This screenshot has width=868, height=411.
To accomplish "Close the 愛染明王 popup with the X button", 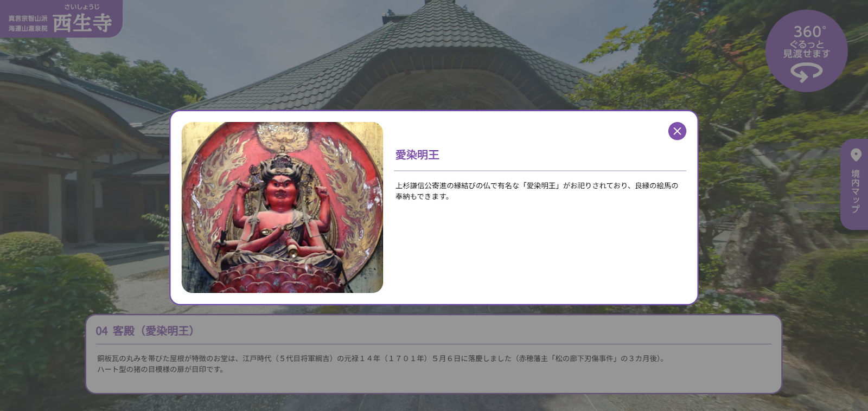I will pos(677,131).
